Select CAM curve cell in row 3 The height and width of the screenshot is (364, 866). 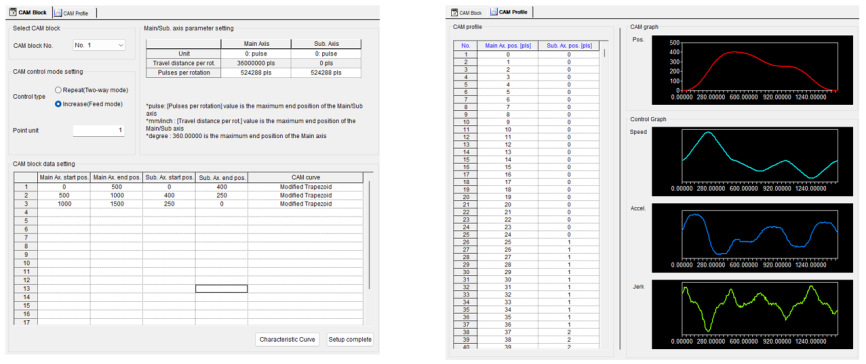(x=305, y=204)
